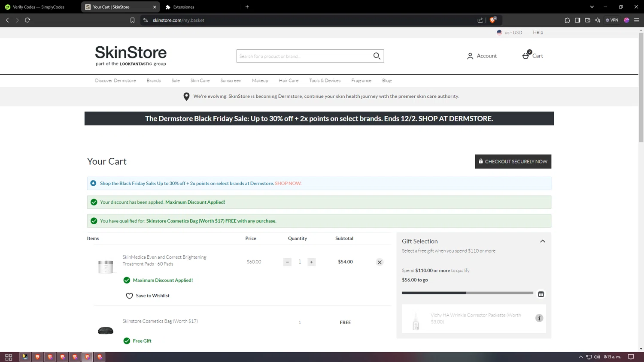Open the notification center icon

pyautogui.click(x=631, y=357)
